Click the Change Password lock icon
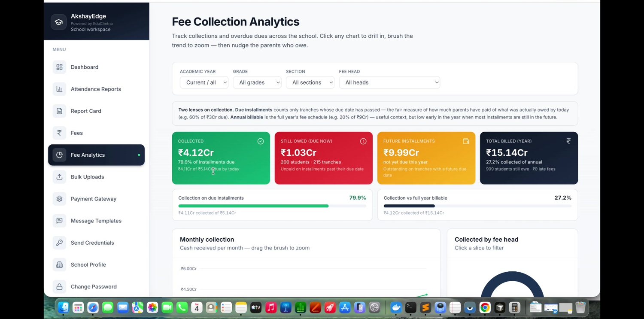Viewport: 644px width, 319px height. 59,286
